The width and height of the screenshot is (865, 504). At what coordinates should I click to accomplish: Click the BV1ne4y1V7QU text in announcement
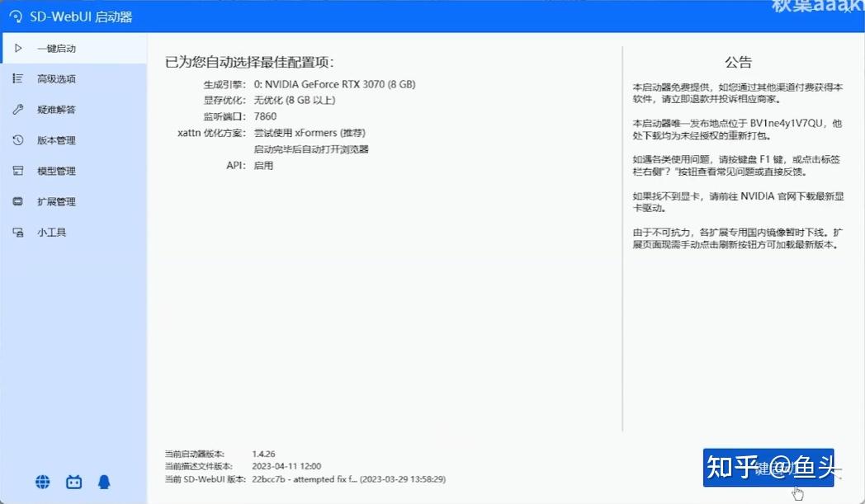[x=786, y=123]
